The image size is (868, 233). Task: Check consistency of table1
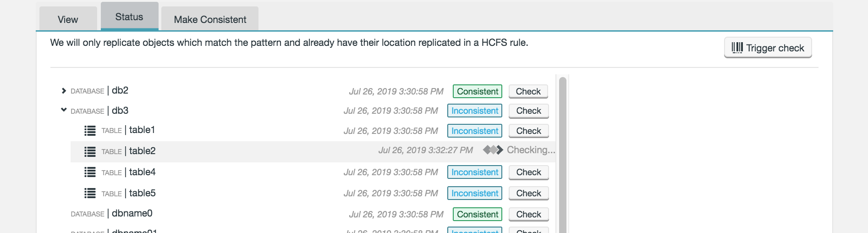528,131
